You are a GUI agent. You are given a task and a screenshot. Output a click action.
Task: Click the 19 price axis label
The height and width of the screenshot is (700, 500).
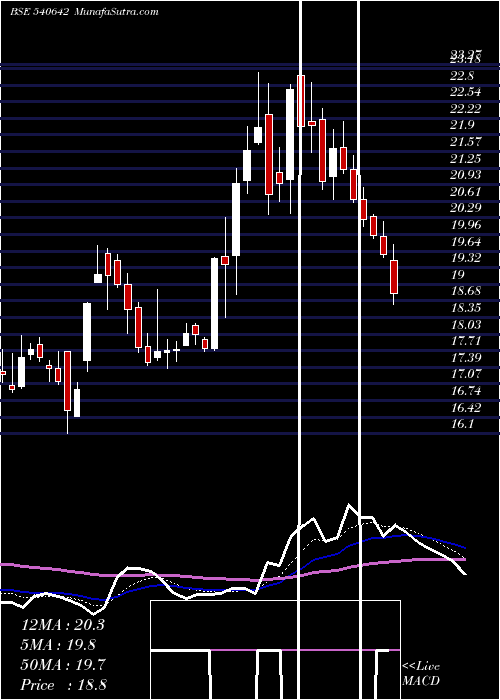457,275
